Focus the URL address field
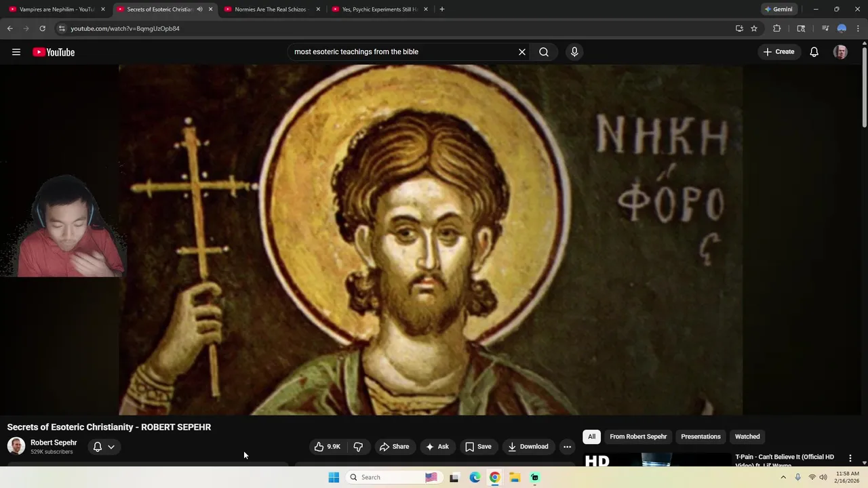 [393, 28]
